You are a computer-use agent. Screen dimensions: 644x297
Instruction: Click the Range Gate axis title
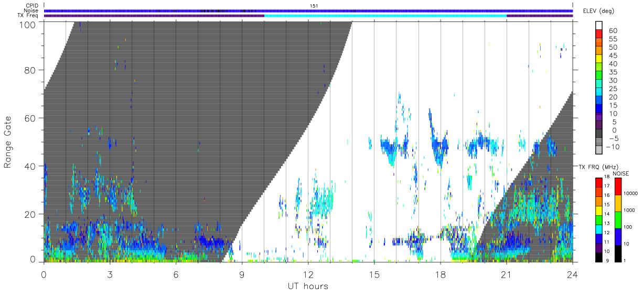[x=8, y=142]
